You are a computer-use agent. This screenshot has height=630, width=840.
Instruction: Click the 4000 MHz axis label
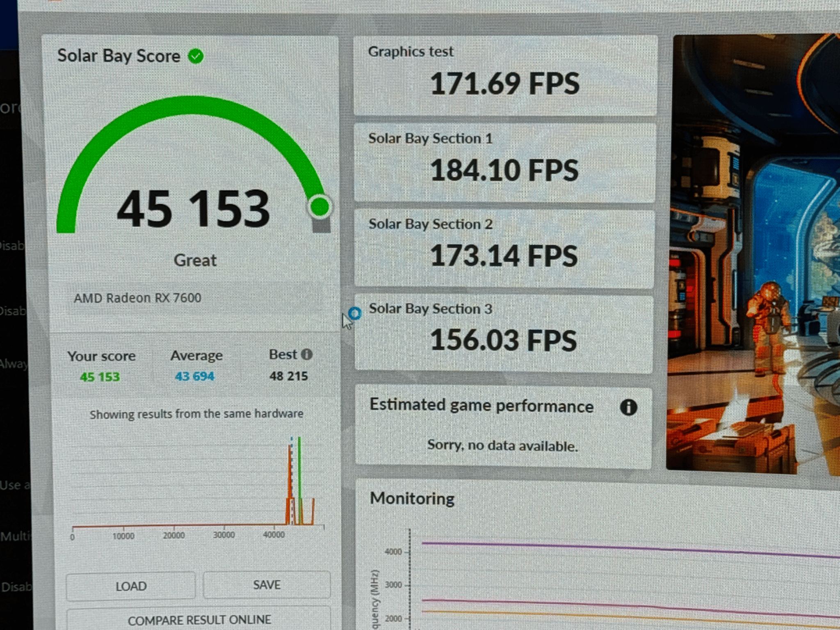pyautogui.click(x=393, y=552)
